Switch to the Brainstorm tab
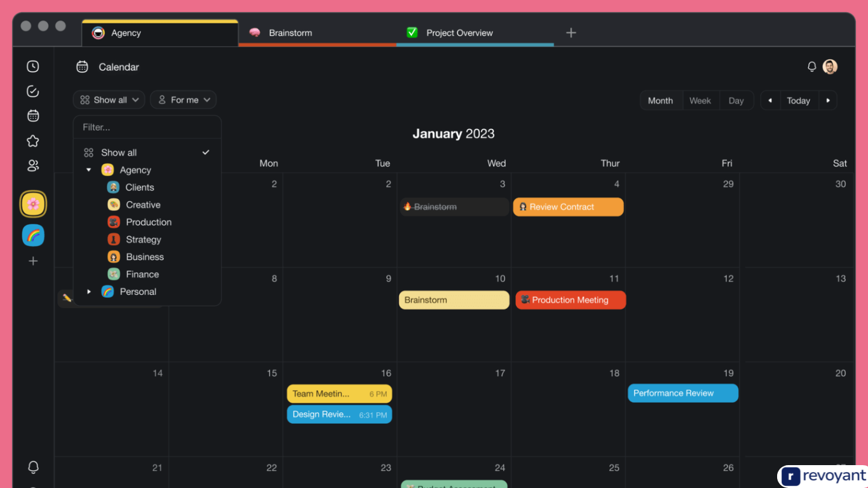Viewport: 868px width, 488px height. point(290,32)
